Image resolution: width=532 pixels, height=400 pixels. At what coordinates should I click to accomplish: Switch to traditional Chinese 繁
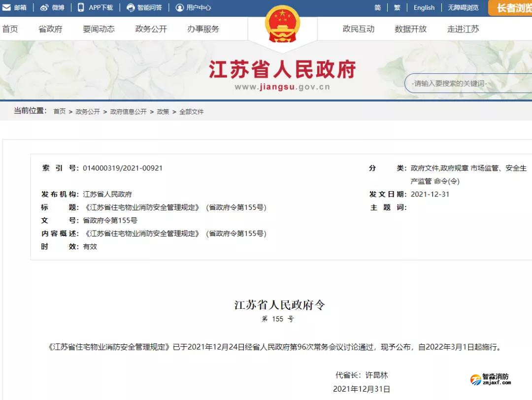pyautogui.click(x=397, y=7)
